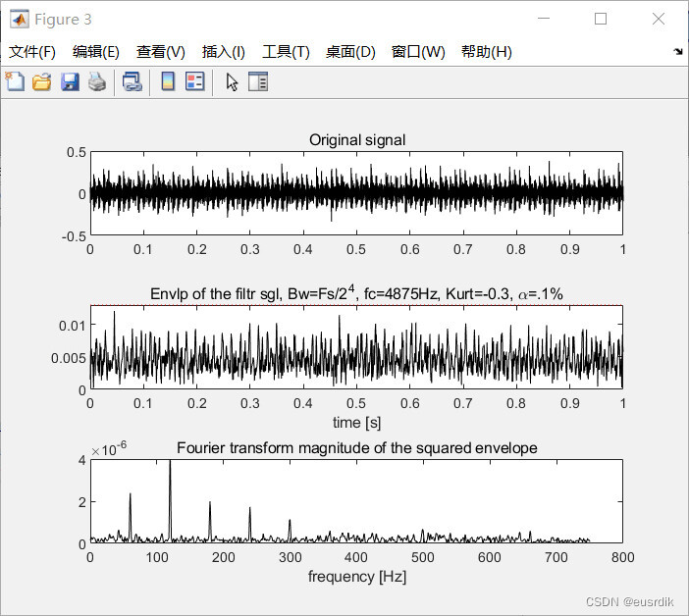Viewport: 689px width, 616px height.
Task: Maximize the Figure 3 window
Action: [x=601, y=19]
